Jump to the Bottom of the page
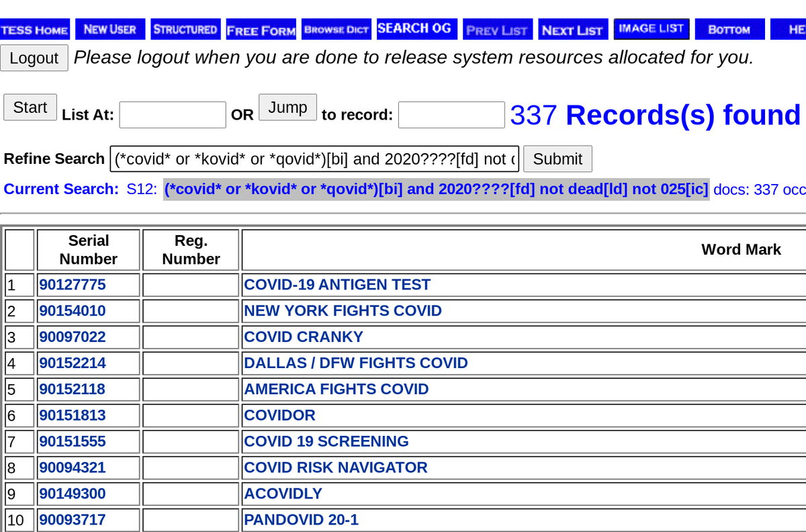 [x=729, y=28]
